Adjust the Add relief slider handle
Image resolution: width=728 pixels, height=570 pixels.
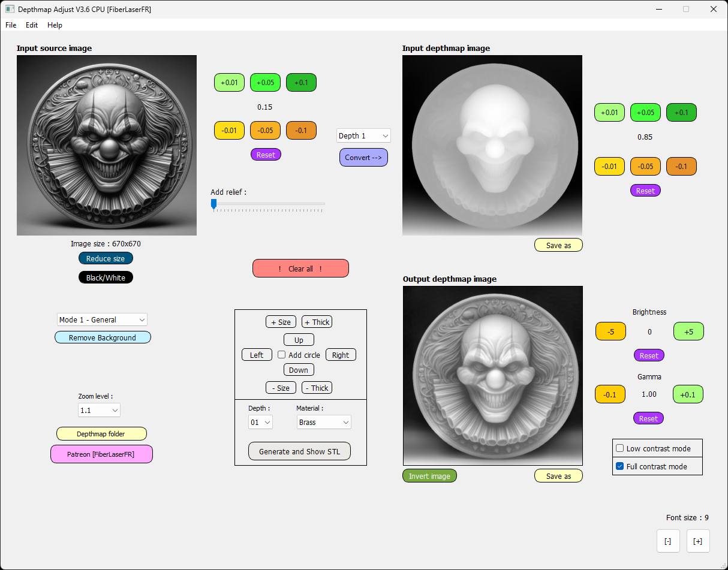pyautogui.click(x=213, y=204)
